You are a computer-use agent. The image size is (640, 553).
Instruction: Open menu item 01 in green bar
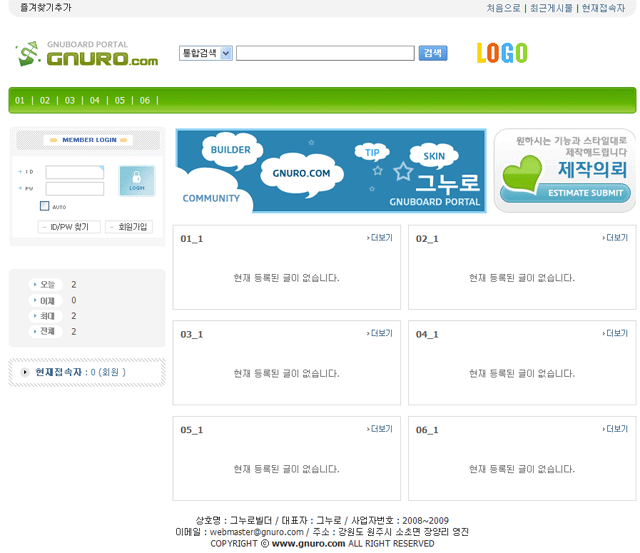[20, 100]
